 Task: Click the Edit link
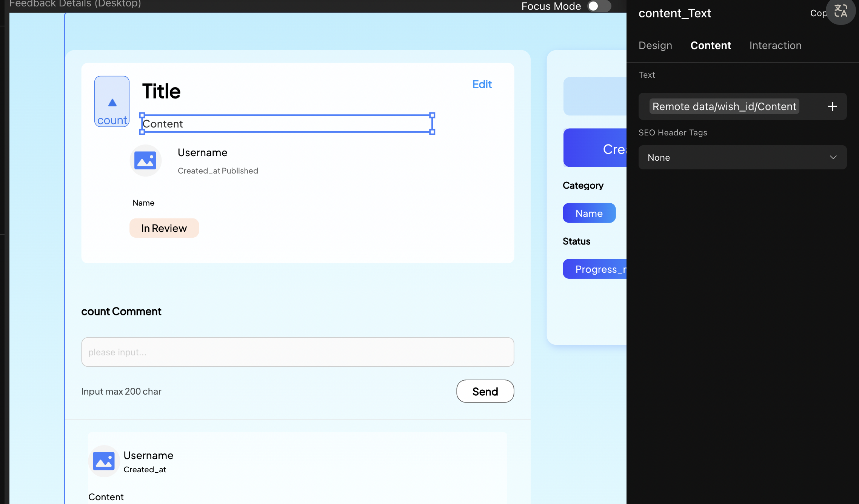coord(482,84)
